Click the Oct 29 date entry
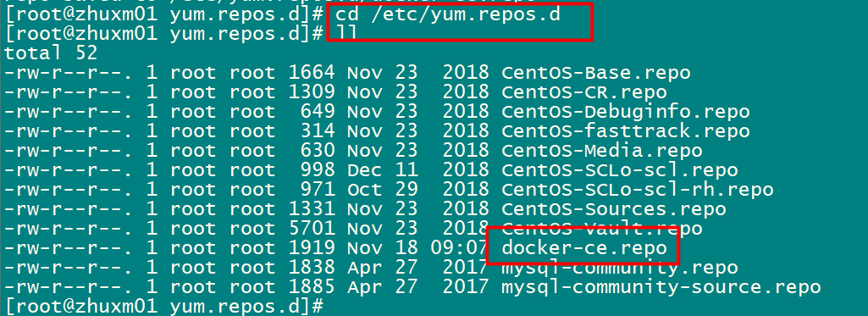Screen dimensions: 868x316 coord(383,190)
